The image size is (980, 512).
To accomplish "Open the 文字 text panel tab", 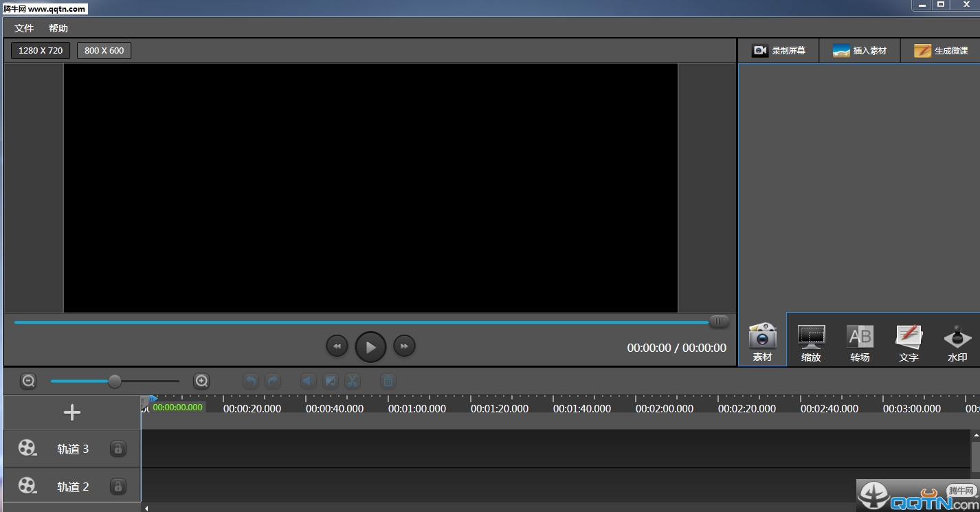I will (x=909, y=342).
